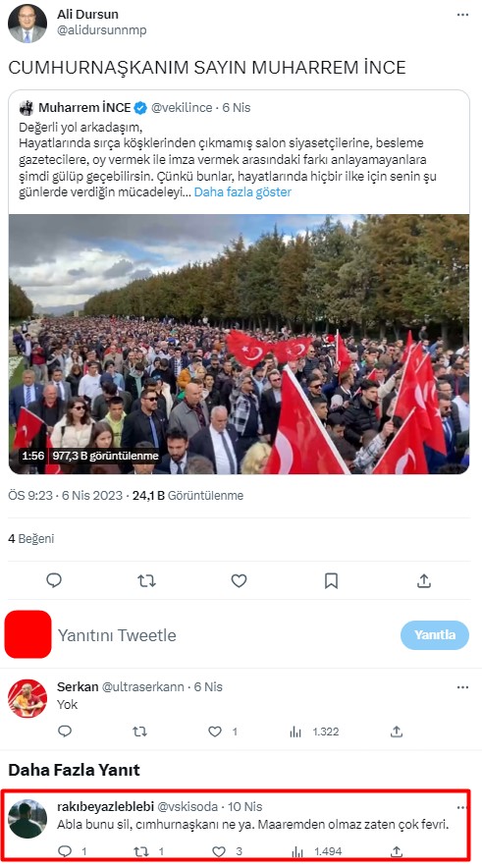Open Ali Dursun's profile avatar
Image resolution: width=482 pixels, height=868 pixels.
coord(27,24)
